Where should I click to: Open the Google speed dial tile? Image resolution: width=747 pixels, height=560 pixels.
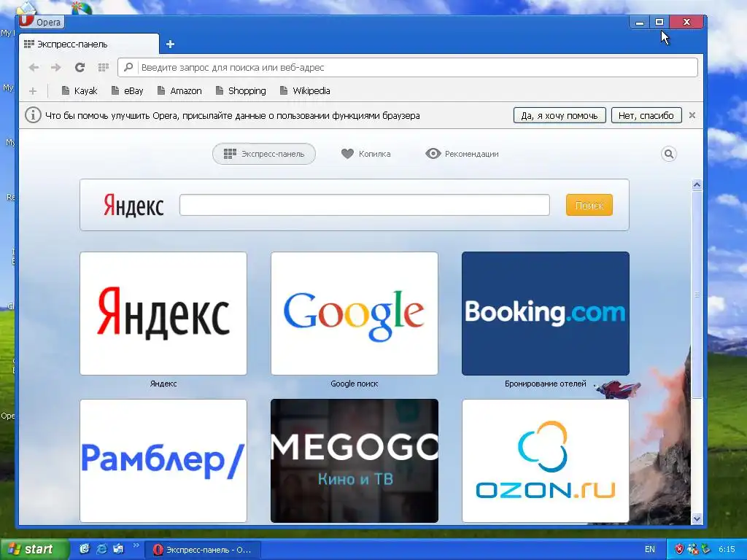355,314
